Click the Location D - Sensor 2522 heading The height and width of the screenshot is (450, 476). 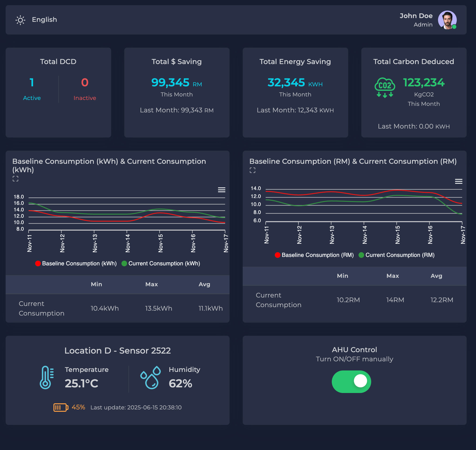pyautogui.click(x=117, y=351)
